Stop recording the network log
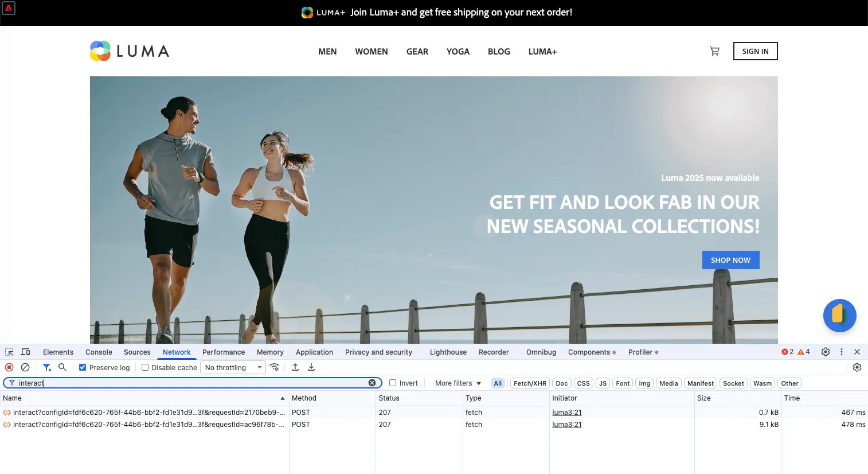This screenshot has width=868, height=474. pyautogui.click(x=9, y=367)
